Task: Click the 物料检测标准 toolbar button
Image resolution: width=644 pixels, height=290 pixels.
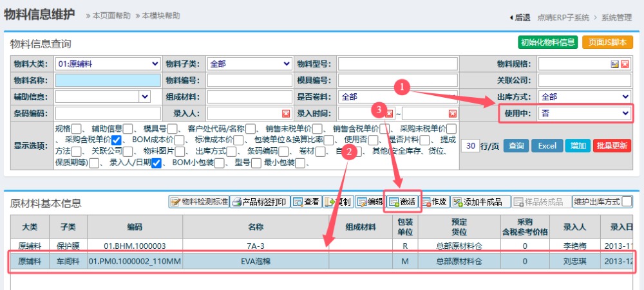Action: tap(199, 202)
